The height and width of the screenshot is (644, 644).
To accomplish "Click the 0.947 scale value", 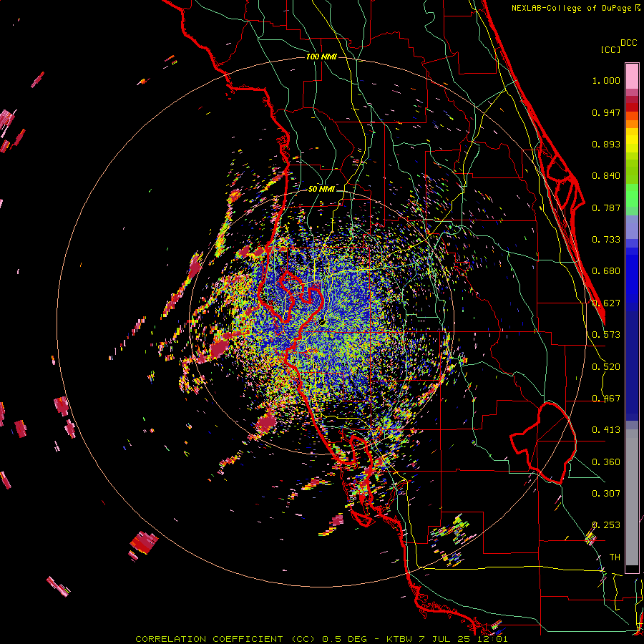I will pyautogui.click(x=606, y=112).
